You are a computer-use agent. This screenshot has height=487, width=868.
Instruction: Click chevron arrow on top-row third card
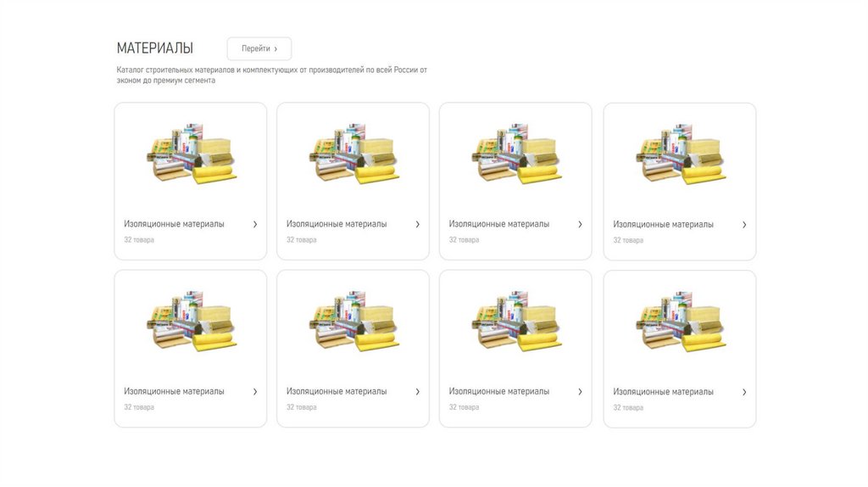coord(580,224)
